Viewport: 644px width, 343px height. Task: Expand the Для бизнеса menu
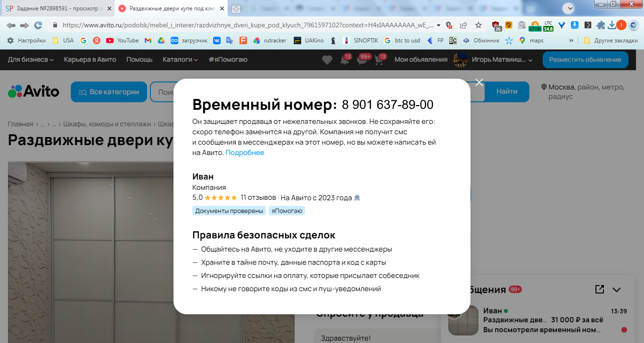pyautogui.click(x=31, y=59)
